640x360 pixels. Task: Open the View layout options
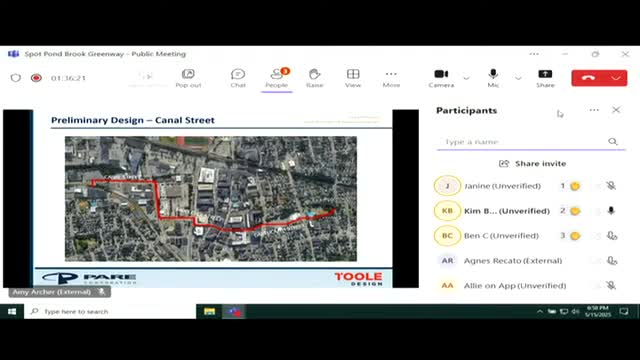353,78
